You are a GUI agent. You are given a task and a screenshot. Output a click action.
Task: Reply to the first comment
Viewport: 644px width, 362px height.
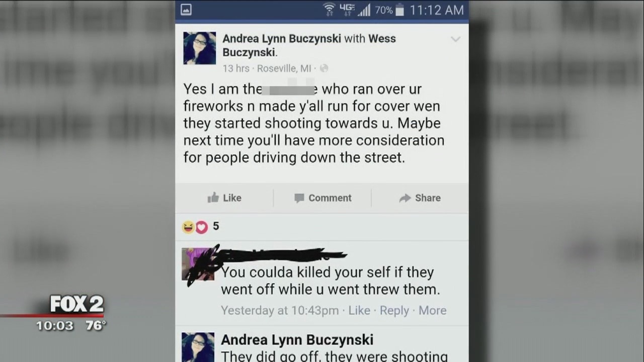[394, 311]
